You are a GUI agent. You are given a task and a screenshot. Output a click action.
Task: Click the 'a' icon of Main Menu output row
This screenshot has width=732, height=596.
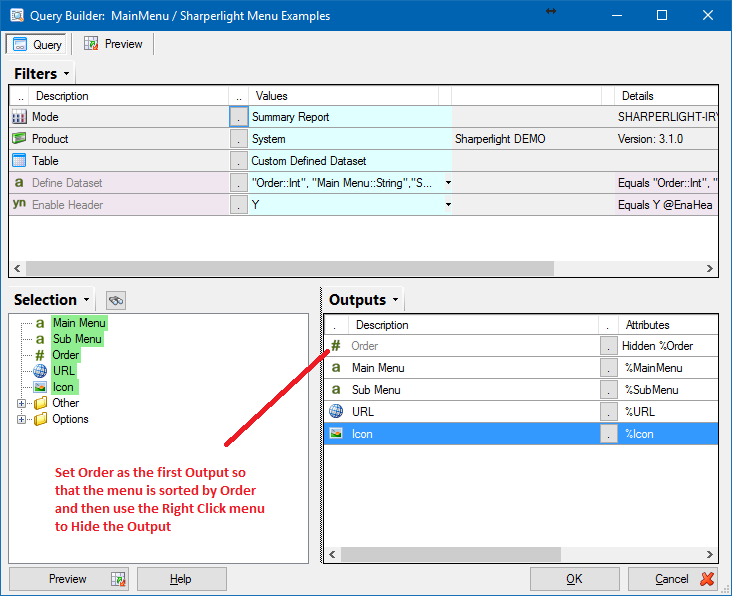point(336,367)
